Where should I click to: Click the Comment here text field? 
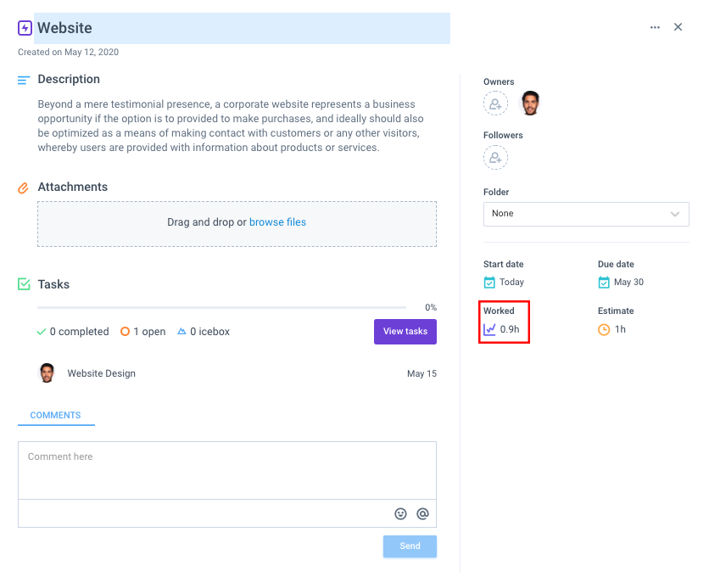pos(227,470)
